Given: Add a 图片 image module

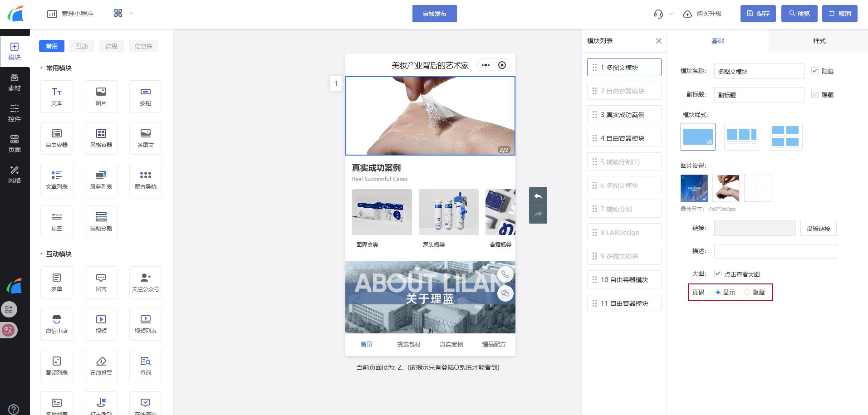Looking at the screenshot, I should click(101, 97).
